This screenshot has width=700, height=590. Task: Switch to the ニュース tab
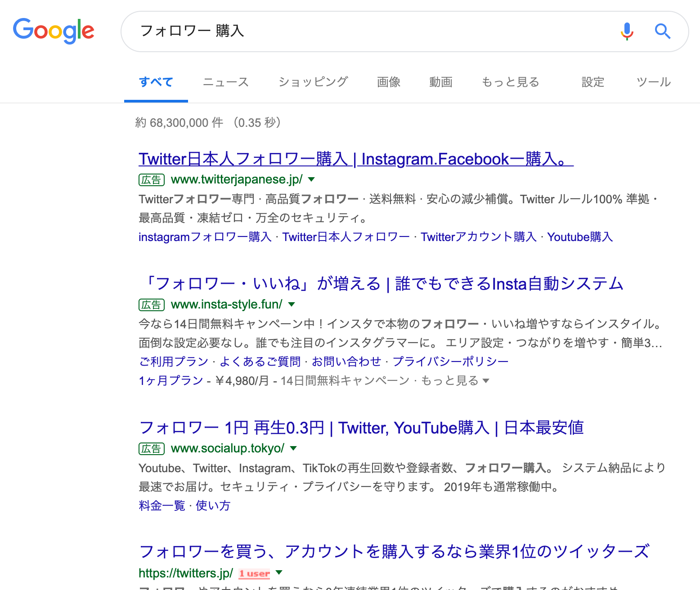click(x=226, y=82)
